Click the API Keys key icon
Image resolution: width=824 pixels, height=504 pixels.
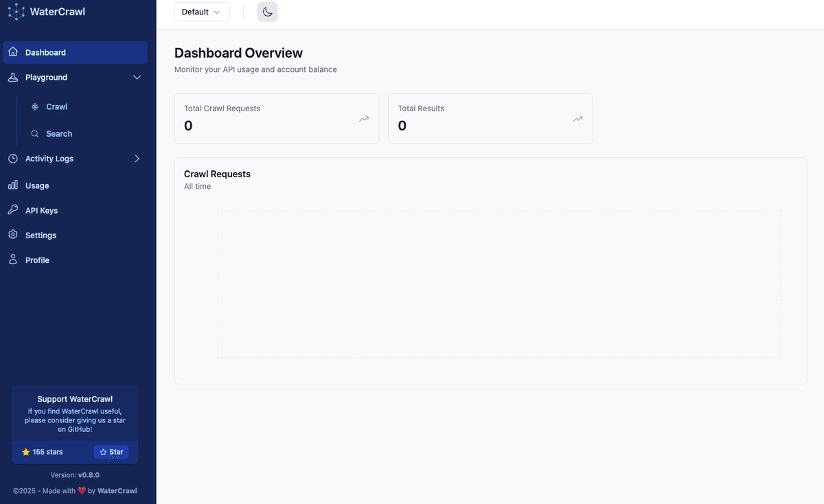(13, 210)
